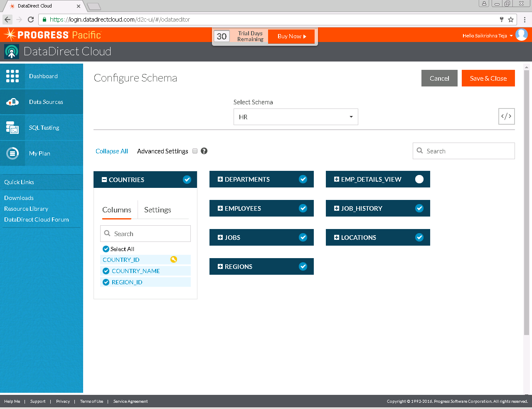Image resolution: width=532 pixels, height=409 pixels.
Task: Toggle the DEPARTMENTS table checkmark
Action: (x=303, y=179)
